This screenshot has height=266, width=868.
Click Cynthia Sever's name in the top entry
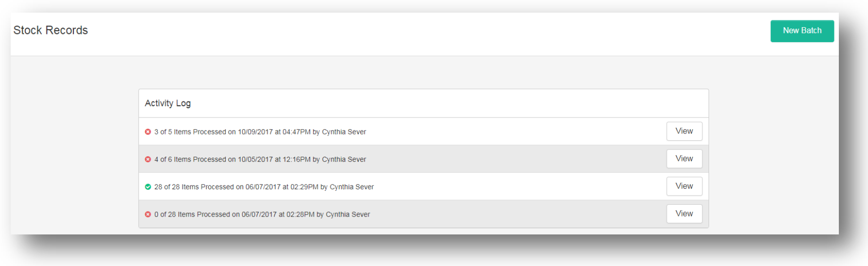tap(344, 132)
